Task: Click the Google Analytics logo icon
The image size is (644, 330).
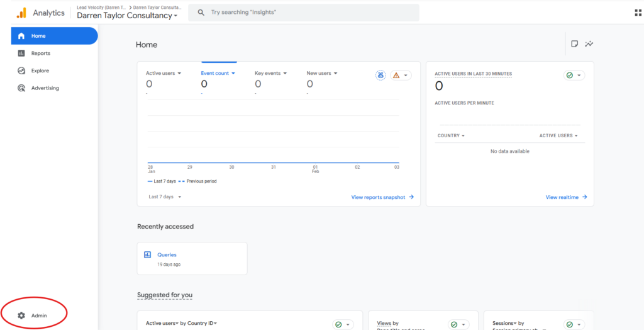Action: pos(21,13)
